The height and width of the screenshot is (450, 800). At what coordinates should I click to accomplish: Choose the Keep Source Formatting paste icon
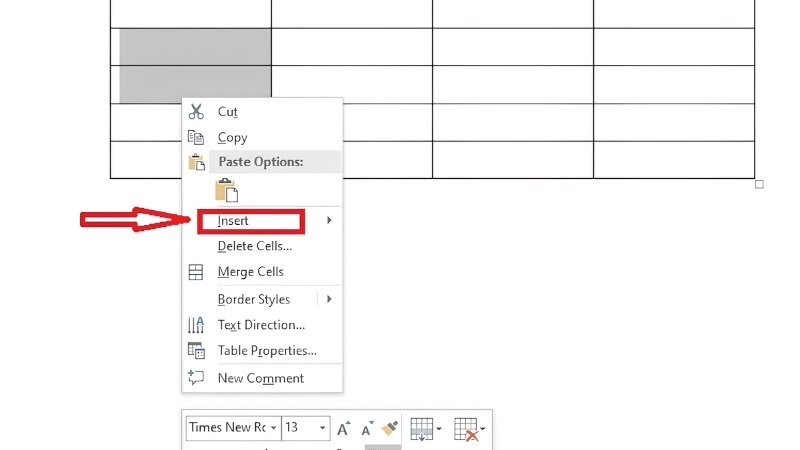(x=227, y=190)
